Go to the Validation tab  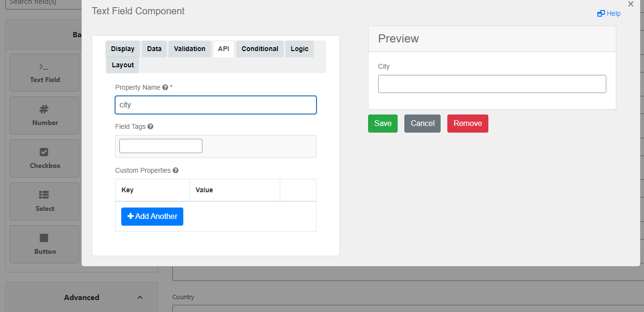pyautogui.click(x=190, y=49)
